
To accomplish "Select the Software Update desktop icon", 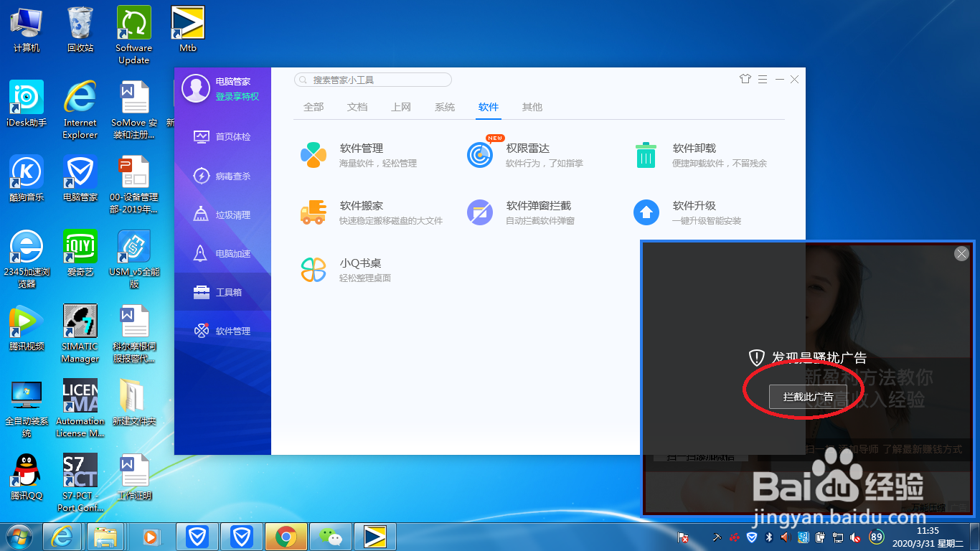I will click(134, 36).
